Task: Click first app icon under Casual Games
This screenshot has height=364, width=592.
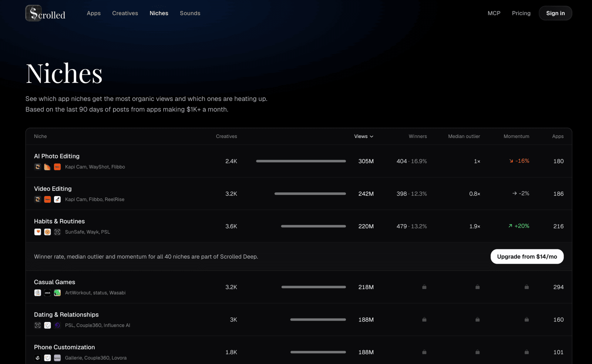Action: [x=38, y=293]
